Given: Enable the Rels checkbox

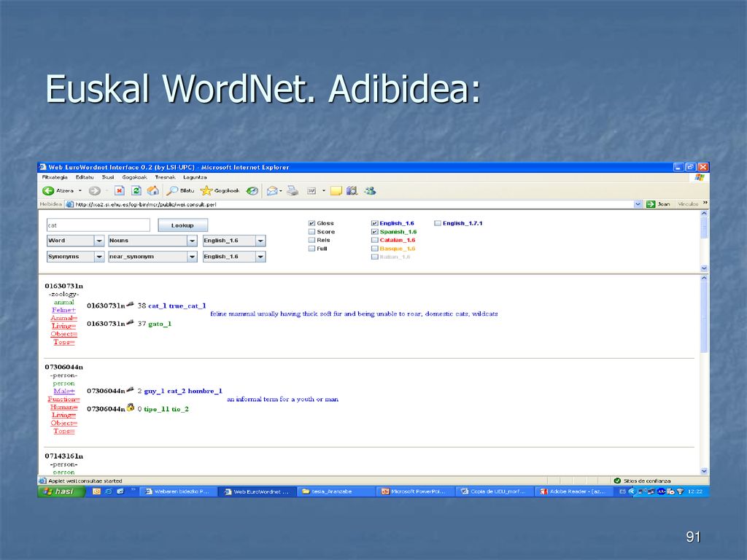Looking at the screenshot, I should 311,240.
